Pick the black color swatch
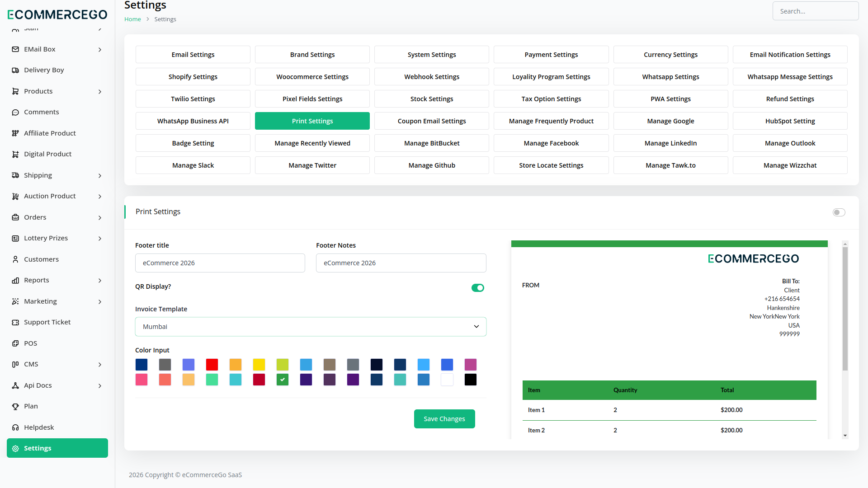 [471, 380]
